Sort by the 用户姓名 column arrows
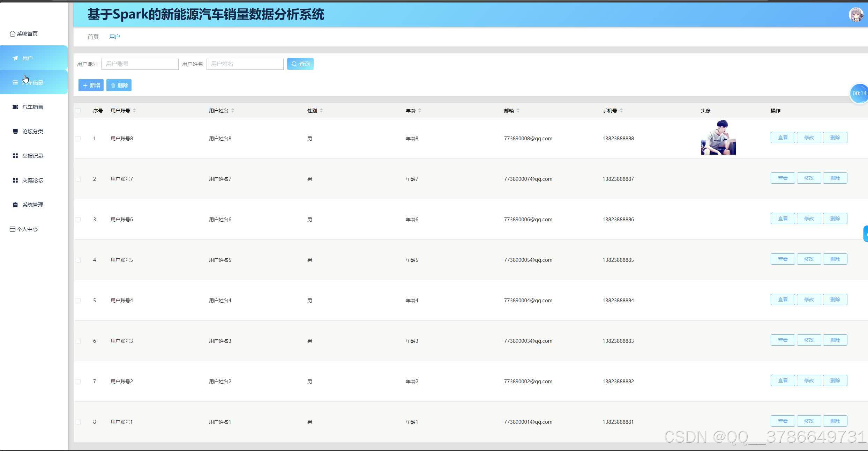 point(233,111)
